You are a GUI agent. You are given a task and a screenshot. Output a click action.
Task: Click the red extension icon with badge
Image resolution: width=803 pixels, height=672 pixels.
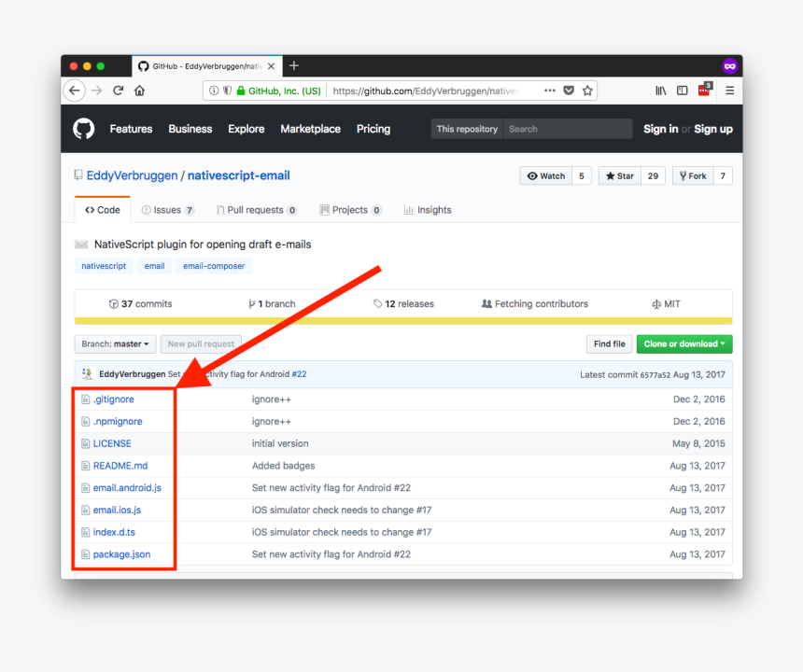click(x=705, y=90)
